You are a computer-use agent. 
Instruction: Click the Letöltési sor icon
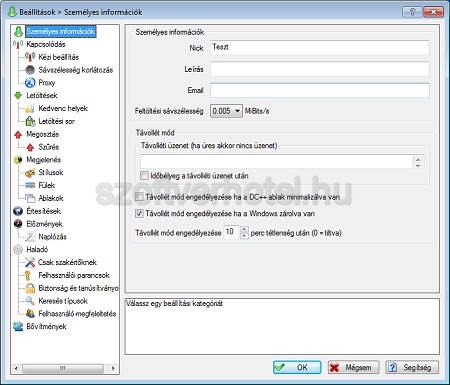click(x=30, y=121)
